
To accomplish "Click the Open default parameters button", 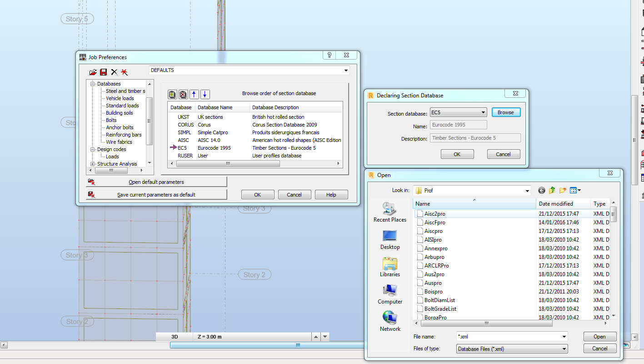I will point(156,182).
